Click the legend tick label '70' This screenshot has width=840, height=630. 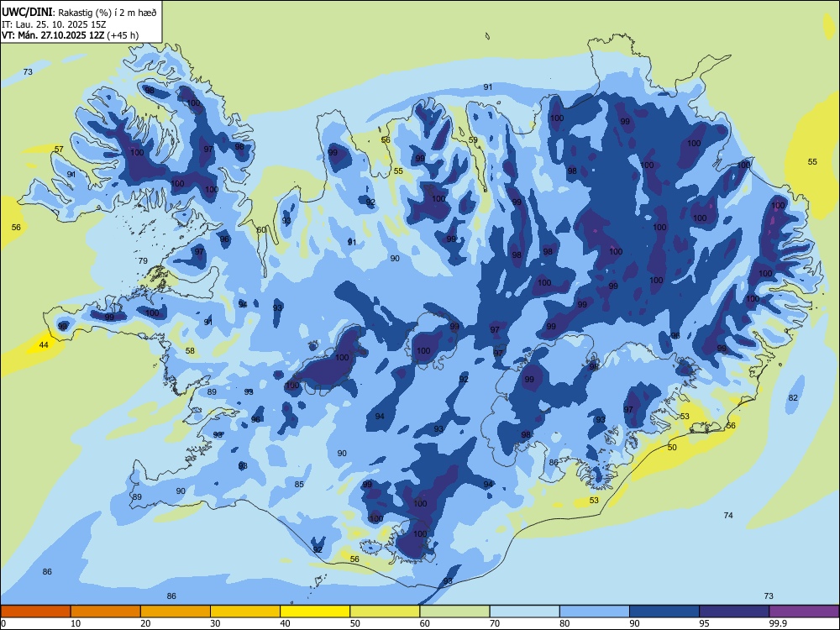pos(495,623)
